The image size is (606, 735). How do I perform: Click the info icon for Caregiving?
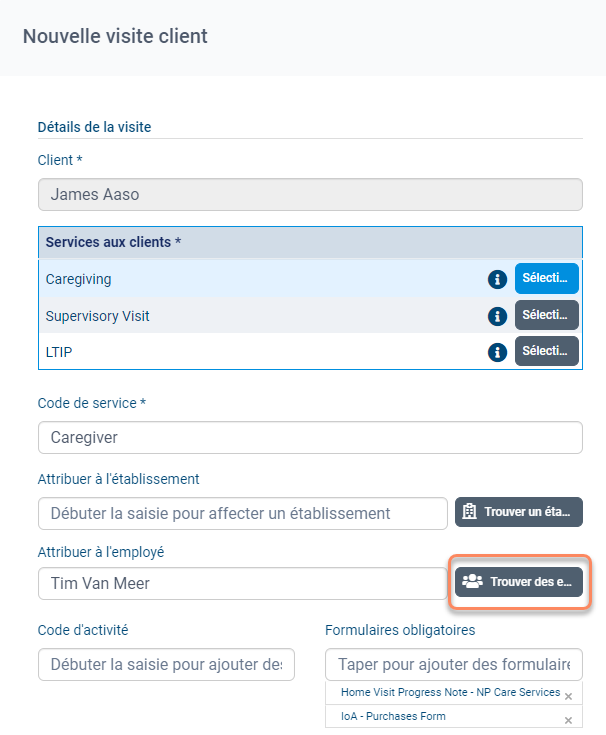coord(497,280)
